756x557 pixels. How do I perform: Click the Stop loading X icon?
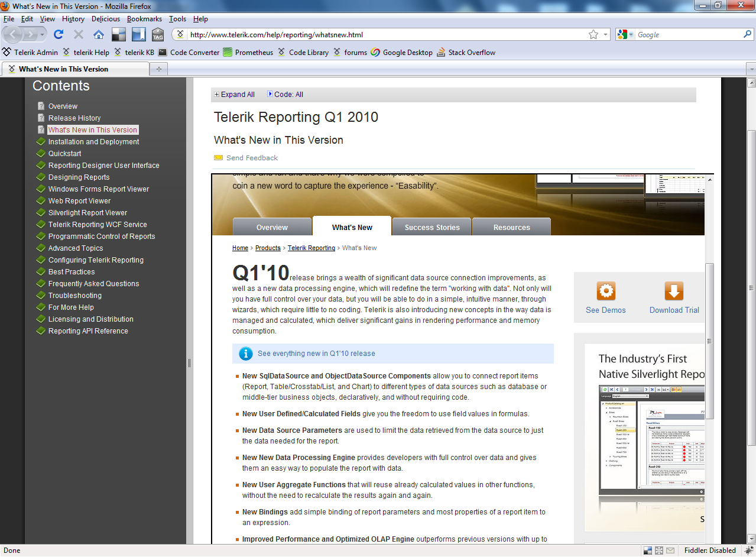[78, 35]
